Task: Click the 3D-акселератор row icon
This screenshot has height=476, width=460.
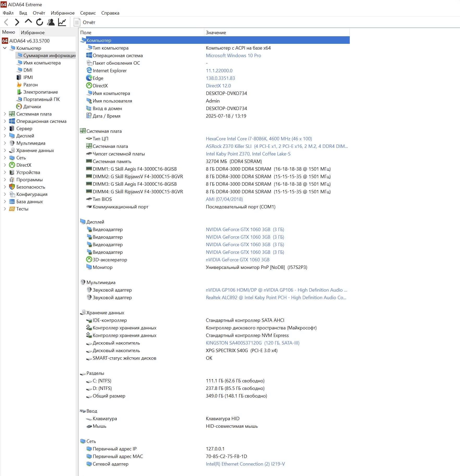Action: pyautogui.click(x=89, y=260)
